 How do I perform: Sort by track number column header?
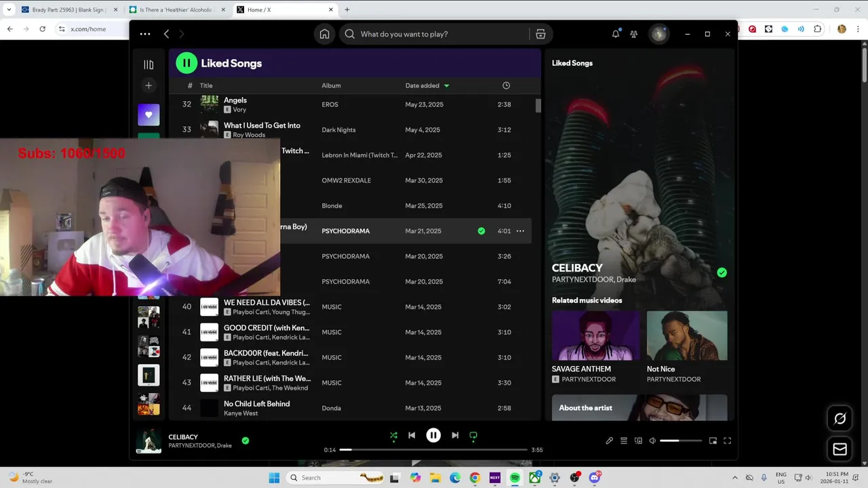pyautogui.click(x=190, y=85)
